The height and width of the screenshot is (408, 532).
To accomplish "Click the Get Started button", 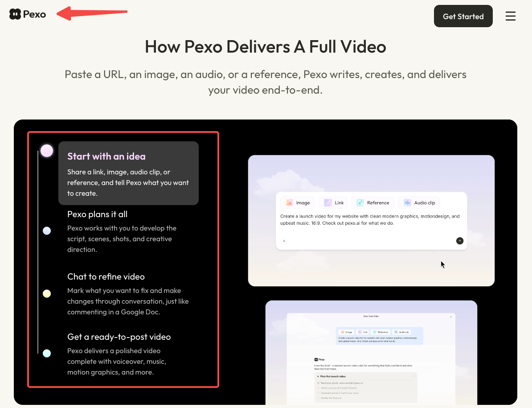I will 463,16.
